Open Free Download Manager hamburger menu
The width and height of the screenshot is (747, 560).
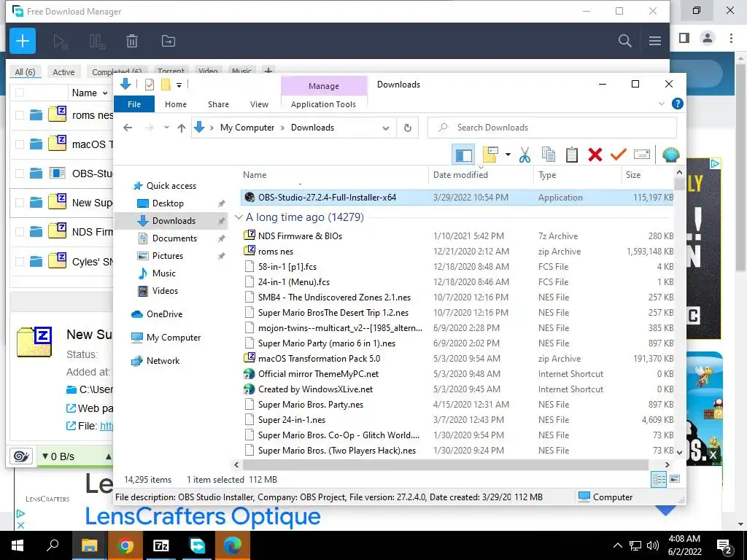(655, 41)
